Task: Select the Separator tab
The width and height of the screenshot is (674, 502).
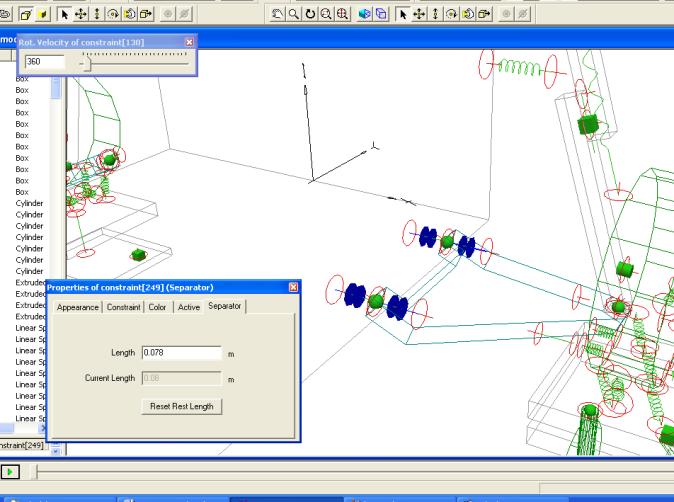Action: pyautogui.click(x=224, y=306)
